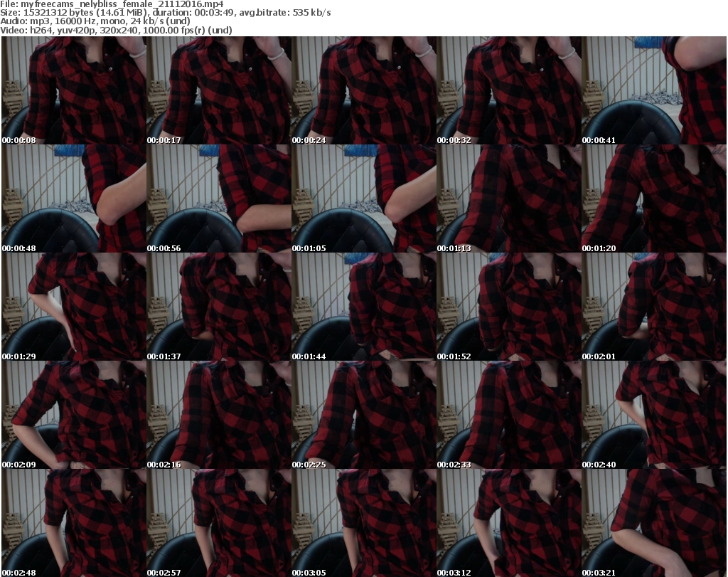
Task: Click the frame labeled 00:03:05
Action: click(363, 523)
